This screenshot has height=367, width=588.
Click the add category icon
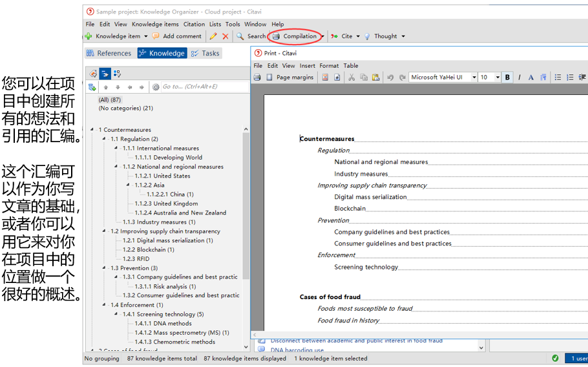[92, 87]
